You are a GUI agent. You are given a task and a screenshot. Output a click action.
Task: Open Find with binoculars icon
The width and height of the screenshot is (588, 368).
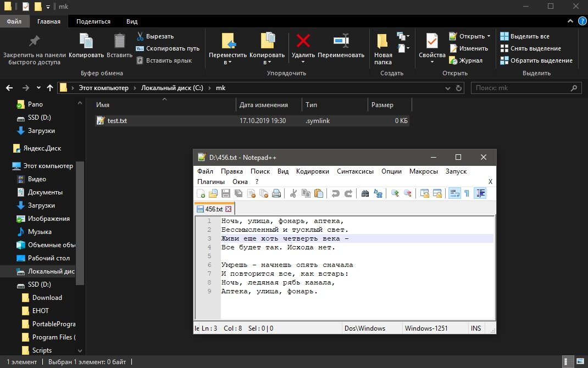(x=365, y=193)
